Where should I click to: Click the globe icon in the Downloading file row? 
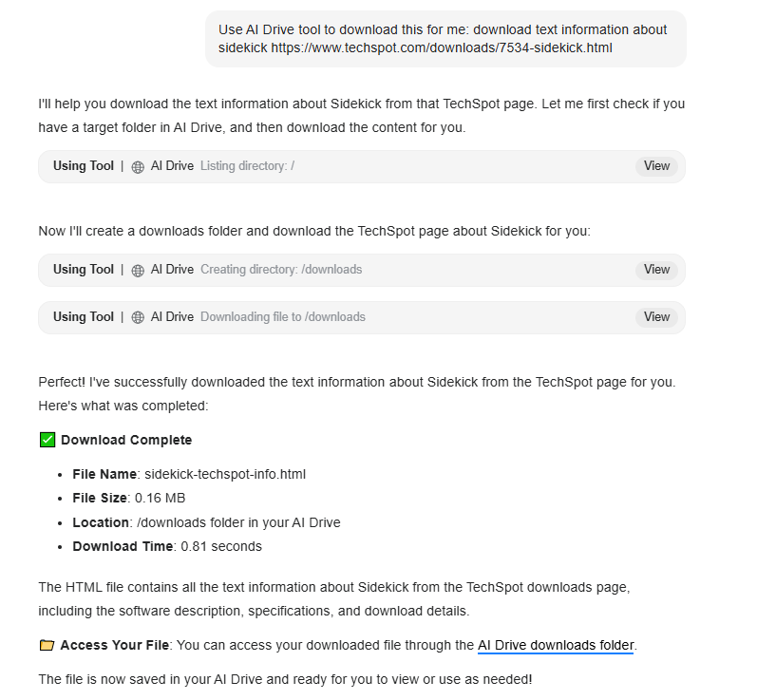pyautogui.click(x=139, y=317)
